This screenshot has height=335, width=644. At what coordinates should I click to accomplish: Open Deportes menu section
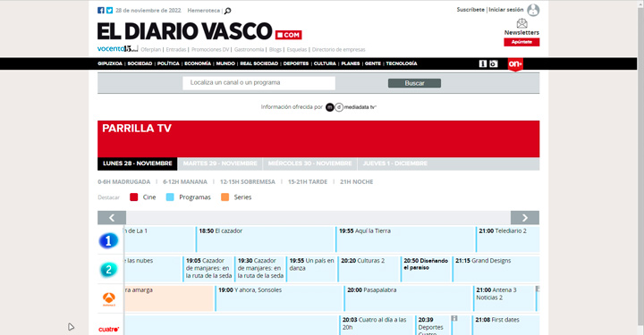pos(296,63)
